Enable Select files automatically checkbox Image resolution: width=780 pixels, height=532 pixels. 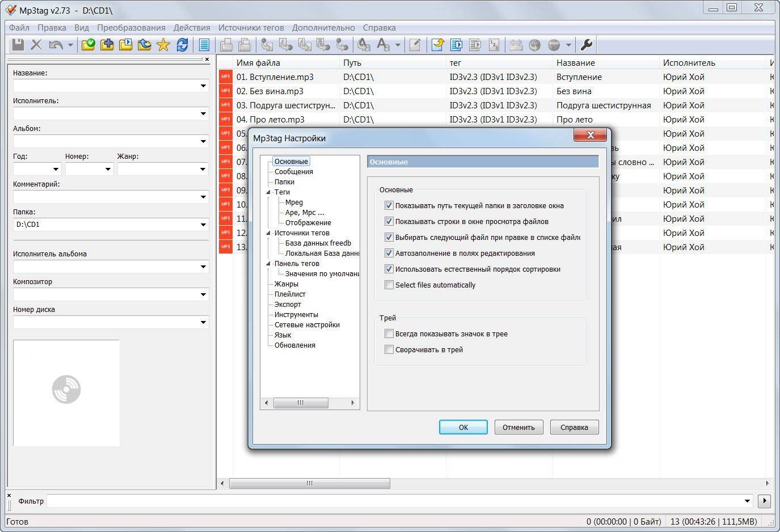coord(389,285)
